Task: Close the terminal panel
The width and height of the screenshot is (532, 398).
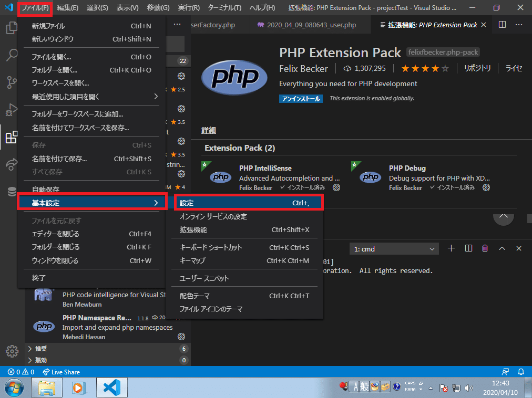Action: [519, 248]
